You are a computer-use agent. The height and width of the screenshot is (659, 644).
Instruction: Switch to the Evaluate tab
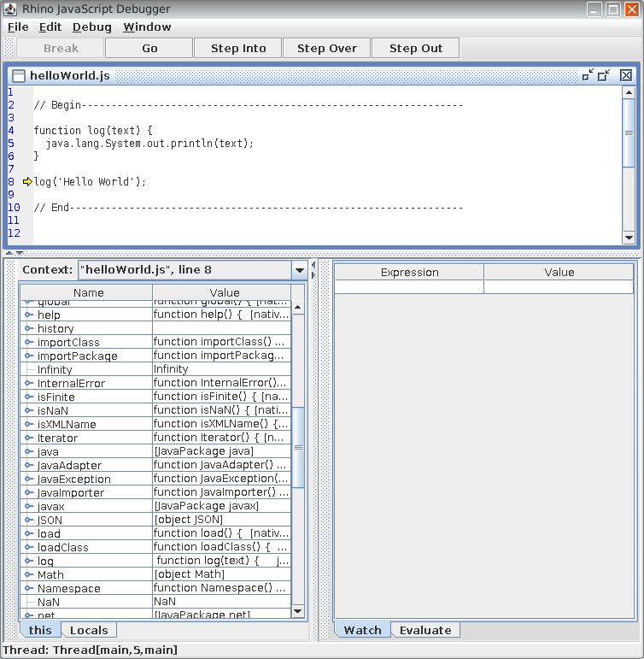point(425,630)
